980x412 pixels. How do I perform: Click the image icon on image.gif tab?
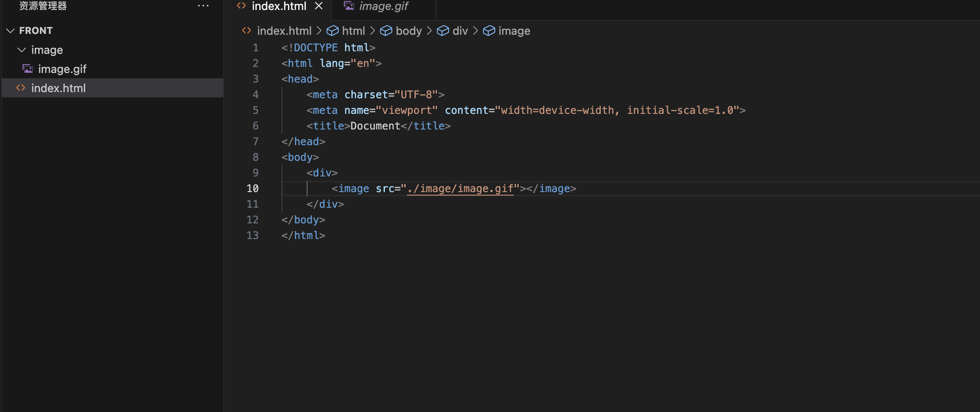(x=349, y=6)
